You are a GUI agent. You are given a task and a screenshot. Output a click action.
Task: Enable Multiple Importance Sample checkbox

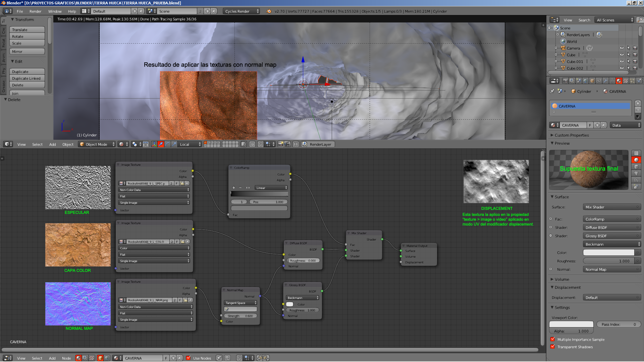(x=553, y=339)
